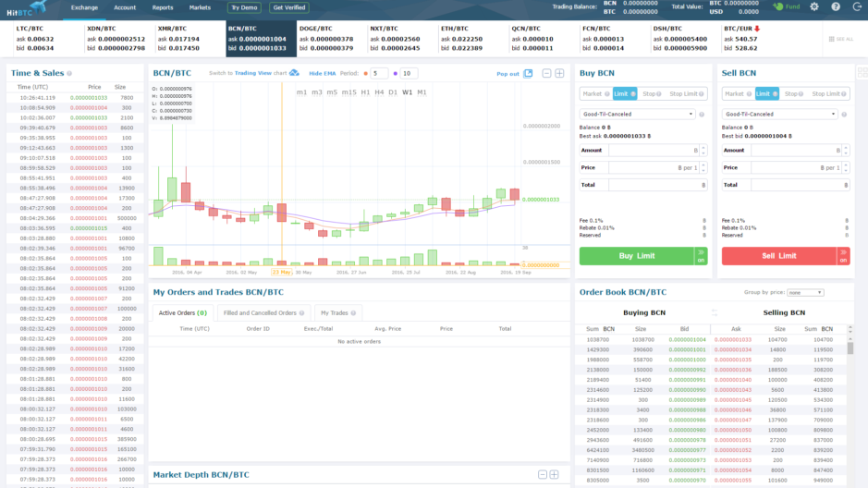Click the SEE ALL markets grid icon
The image size is (868, 488).
831,40
